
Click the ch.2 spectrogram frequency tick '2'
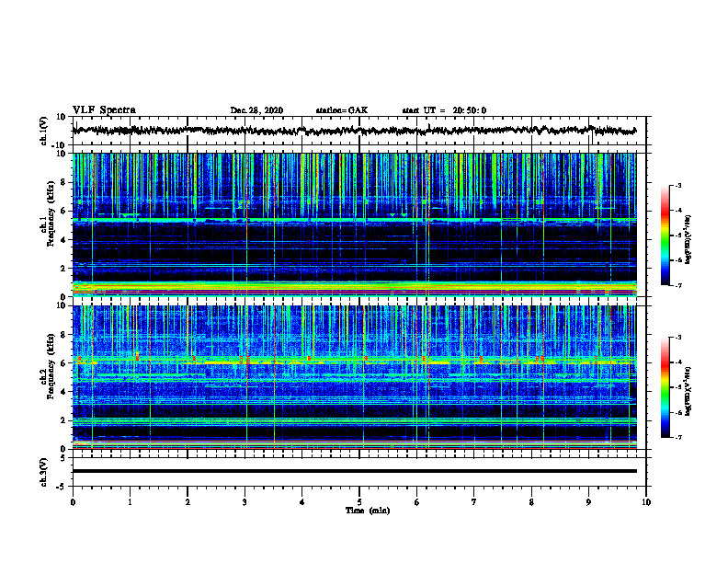click(x=63, y=420)
